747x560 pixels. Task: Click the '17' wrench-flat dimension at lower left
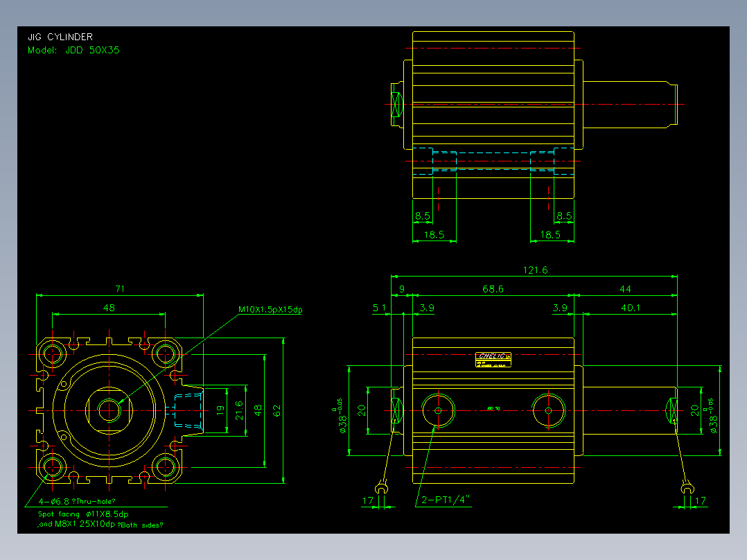click(368, 501)
